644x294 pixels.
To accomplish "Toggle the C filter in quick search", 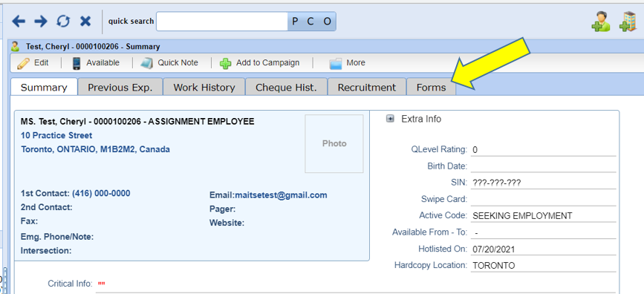I will (x=310, y=22).
